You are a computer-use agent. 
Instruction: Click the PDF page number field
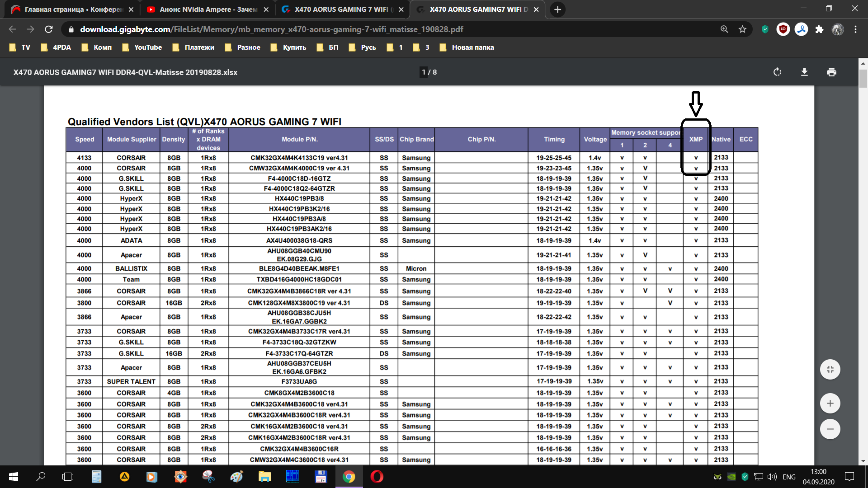click(424, 72)
